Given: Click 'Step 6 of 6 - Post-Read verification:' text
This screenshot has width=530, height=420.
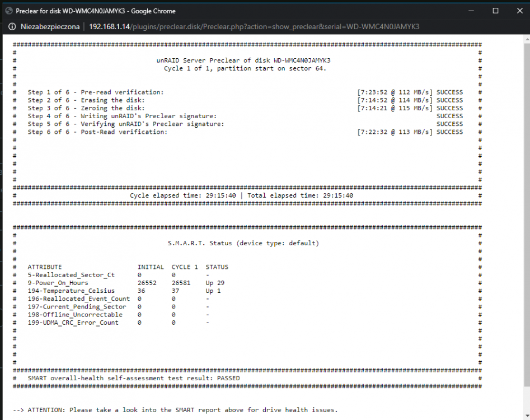Looking at the screenshot, I should (97, 132).
